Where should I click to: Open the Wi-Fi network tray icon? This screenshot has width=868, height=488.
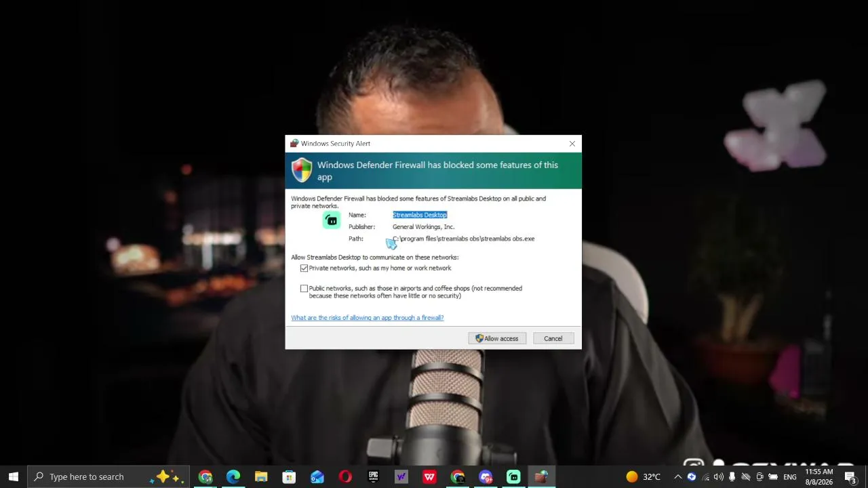click(x=705, y=476)
